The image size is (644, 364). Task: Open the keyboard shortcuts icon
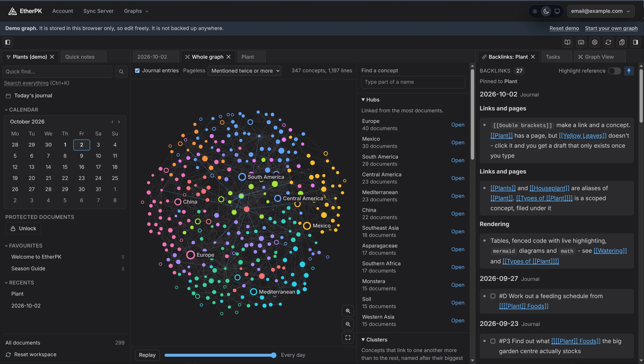[x=581, y=42]
